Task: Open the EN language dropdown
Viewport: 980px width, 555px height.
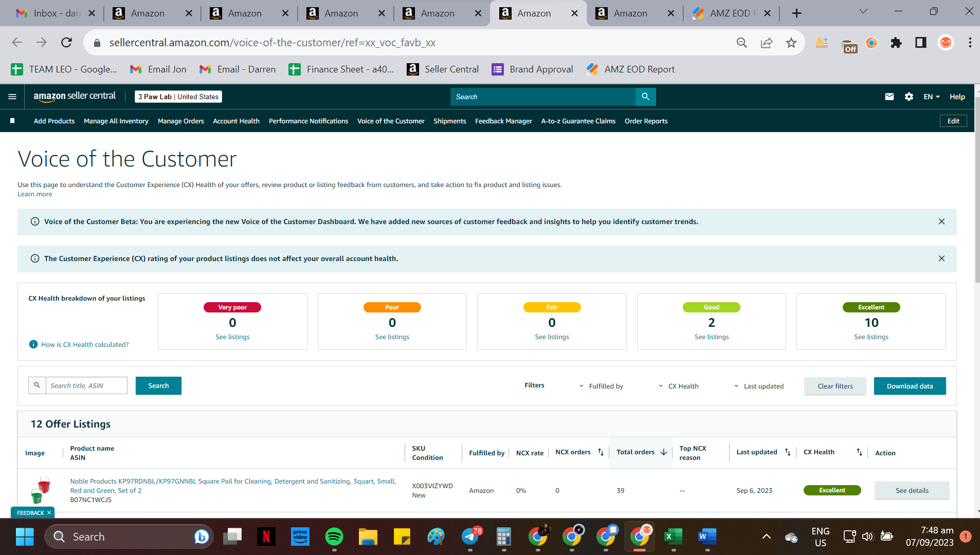Action: (x=931, y=97)
